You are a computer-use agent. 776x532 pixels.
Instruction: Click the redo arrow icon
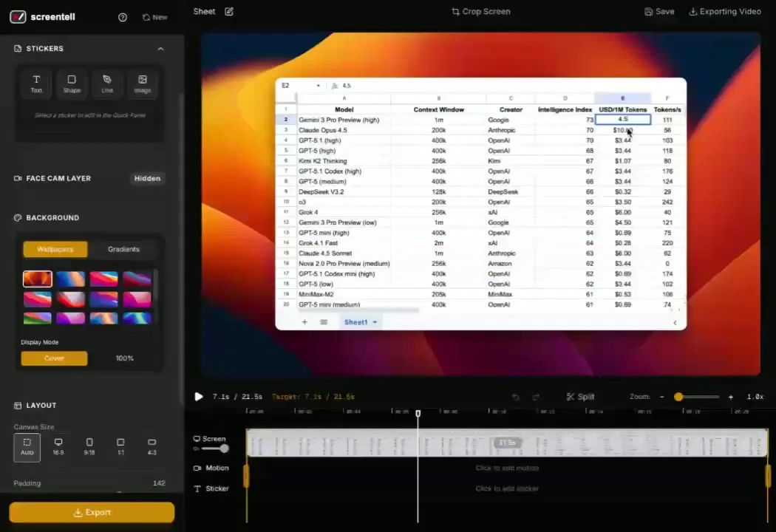click(x=536, y=397)
